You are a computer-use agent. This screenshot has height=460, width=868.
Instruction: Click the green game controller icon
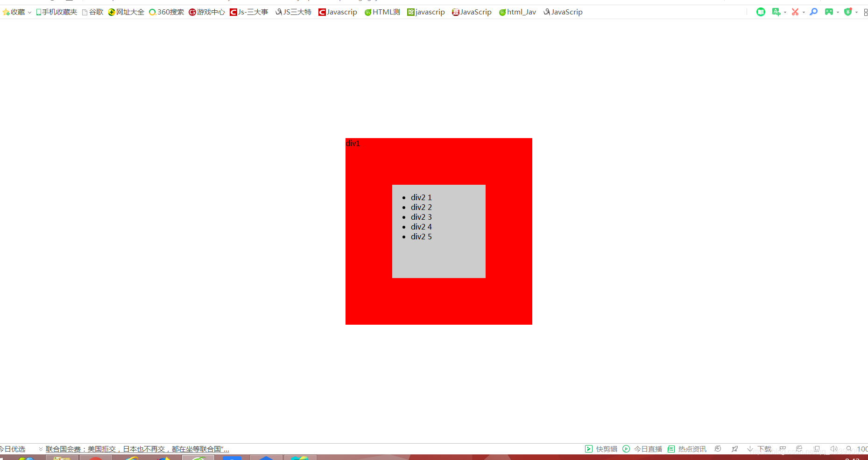coord(829,12)
